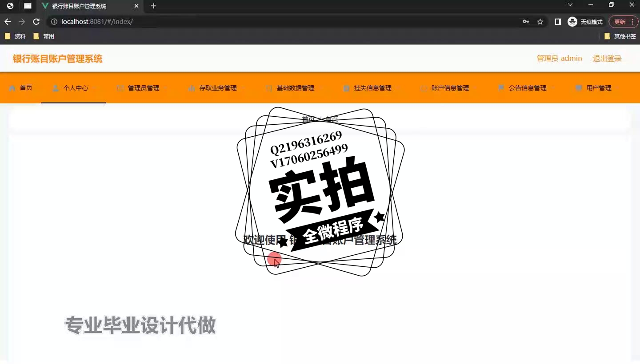Image resolution: width=640 pixels, height=364 pixels.
Task: Reload the page with refresh icon
Action: click(36, 22)
